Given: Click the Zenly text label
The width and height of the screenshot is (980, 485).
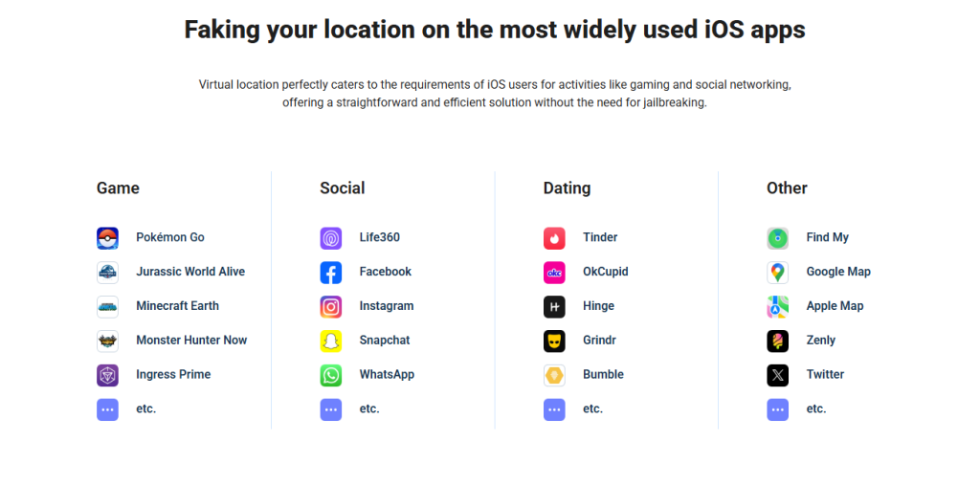Looking at the screenshot, I should pos(820,341).
